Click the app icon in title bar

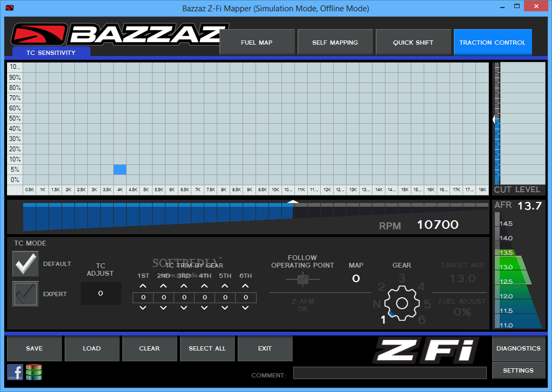coord(10,8)
